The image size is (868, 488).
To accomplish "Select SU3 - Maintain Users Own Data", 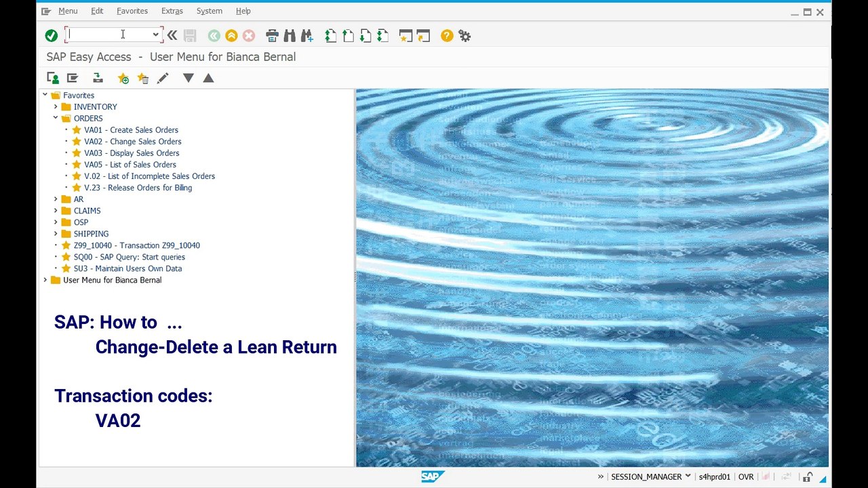I will click(x=127, y=268).
